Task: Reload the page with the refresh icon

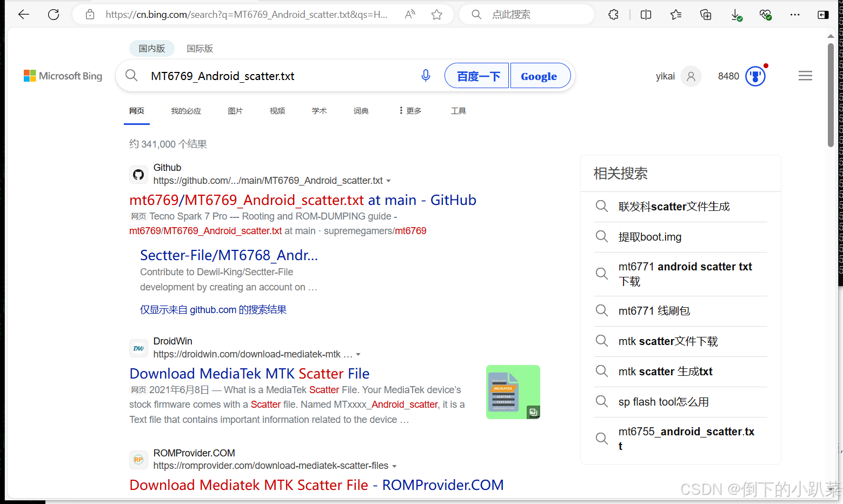Action: [x=54, y=15]
